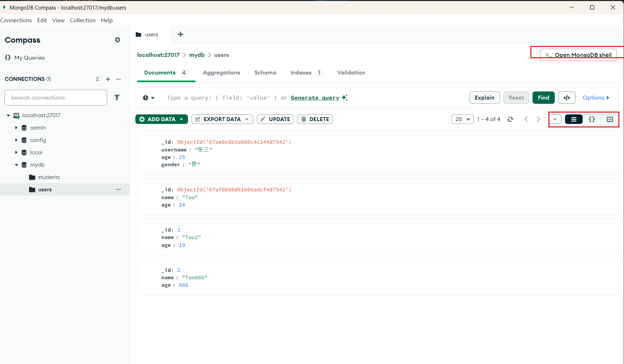Click the Search connections input field
The height and width of the screenshot is (364, 624).
point(56,98)
